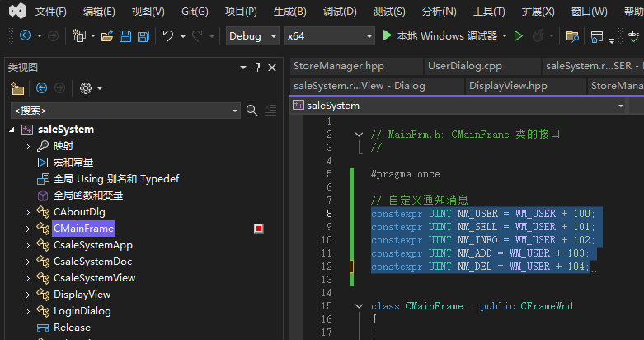Open the x64 platform dropdown
The image size is (644, 340).
click(x=328, y=36)
